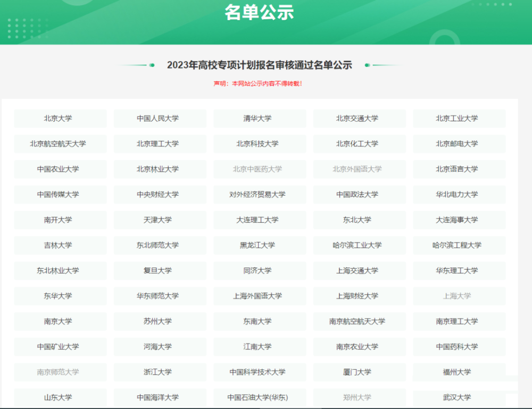Choose 同济大学
This screenshot has height=409, width=532.
260,271
